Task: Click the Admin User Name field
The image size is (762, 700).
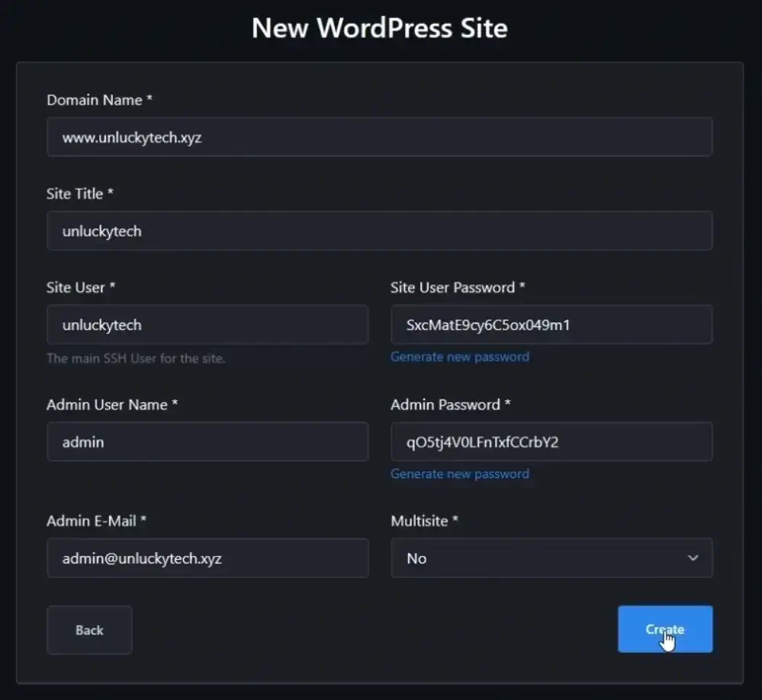Action: (207, 442)
